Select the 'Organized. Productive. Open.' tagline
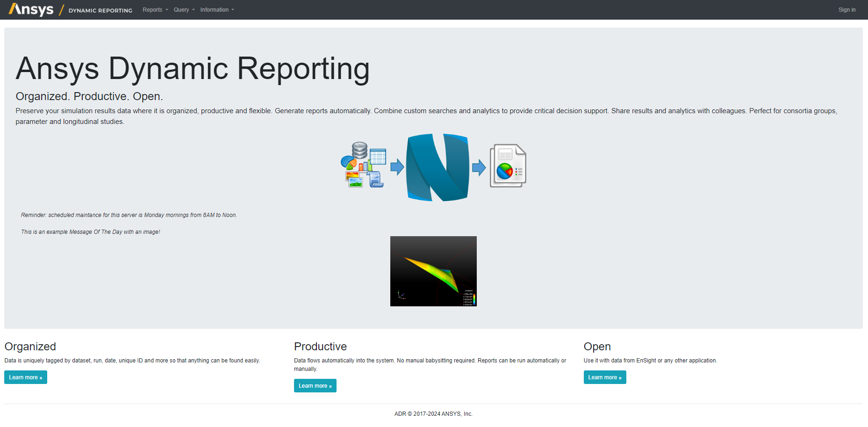Image resolution: width=868 pixels, height=427 pixels. tap(89, 96)
